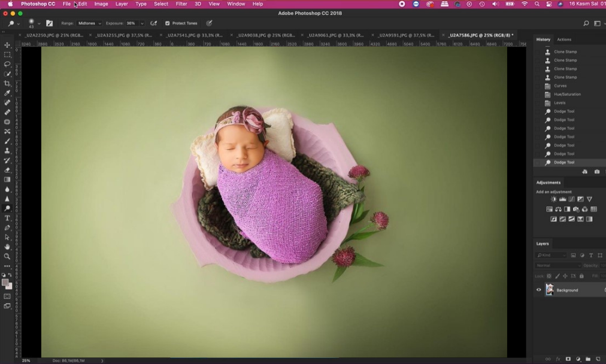Viewport: 606px width, 364px height.
Task: Toggle lock all padlock icon
Action: tap(581, 276)
